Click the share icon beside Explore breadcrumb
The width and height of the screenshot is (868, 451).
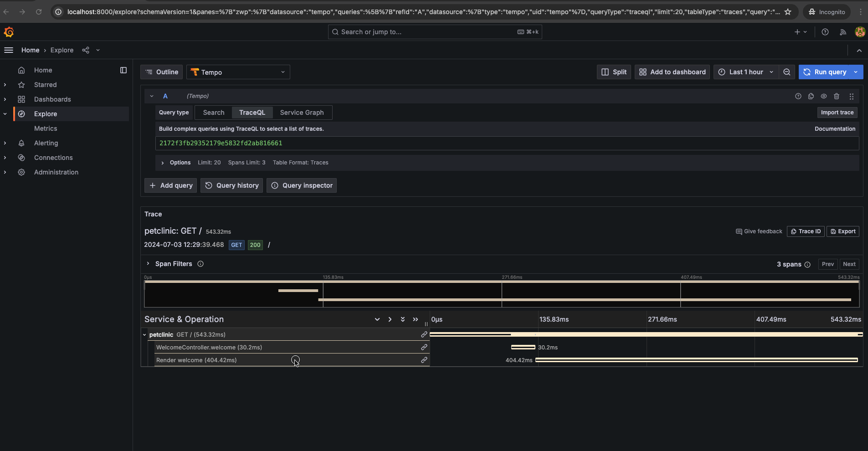click(86, 50)
